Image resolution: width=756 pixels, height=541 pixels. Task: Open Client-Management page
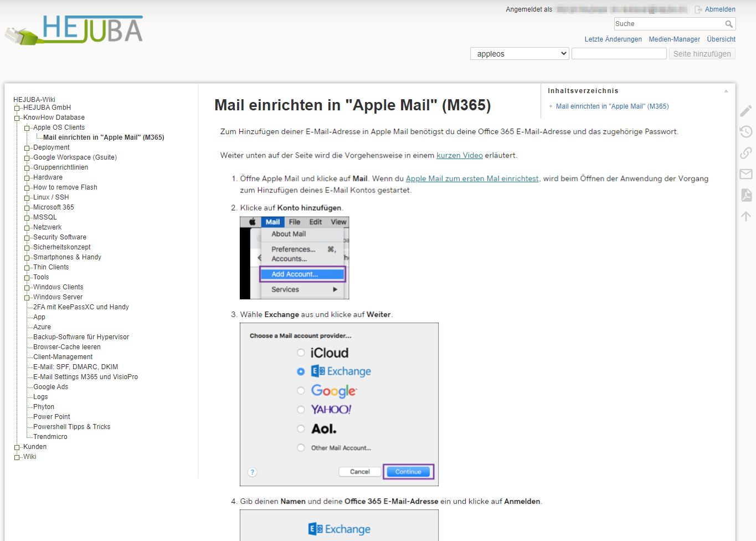(x=63, y=357)
